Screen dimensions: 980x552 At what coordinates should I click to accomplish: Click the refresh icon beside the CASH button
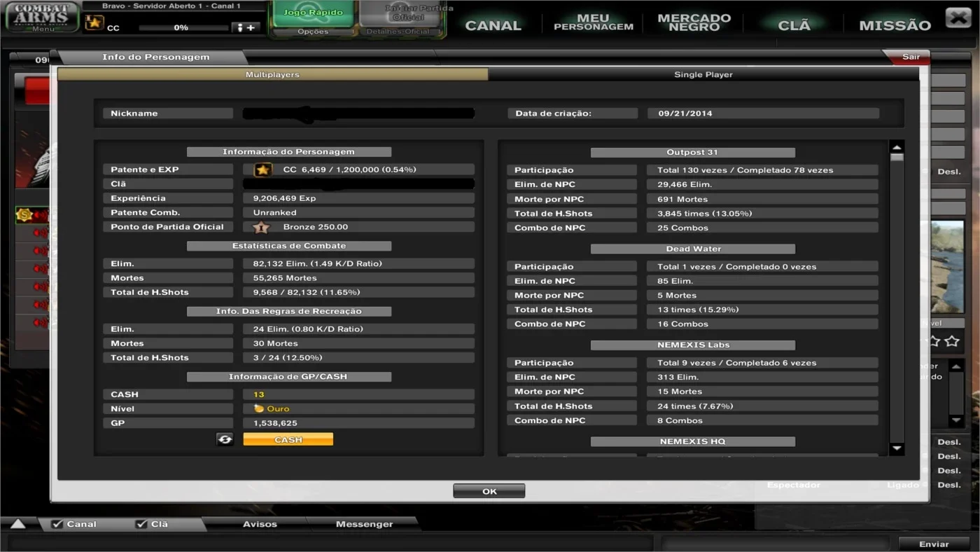(225, 439)
